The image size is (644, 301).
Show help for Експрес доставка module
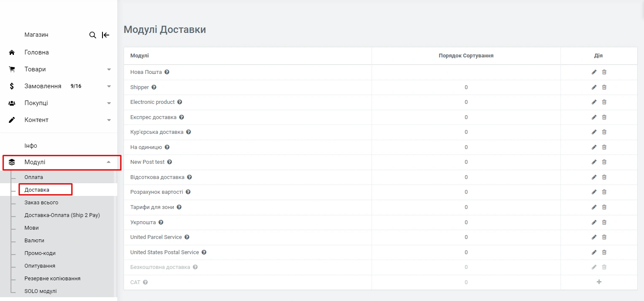pos(181,117)
